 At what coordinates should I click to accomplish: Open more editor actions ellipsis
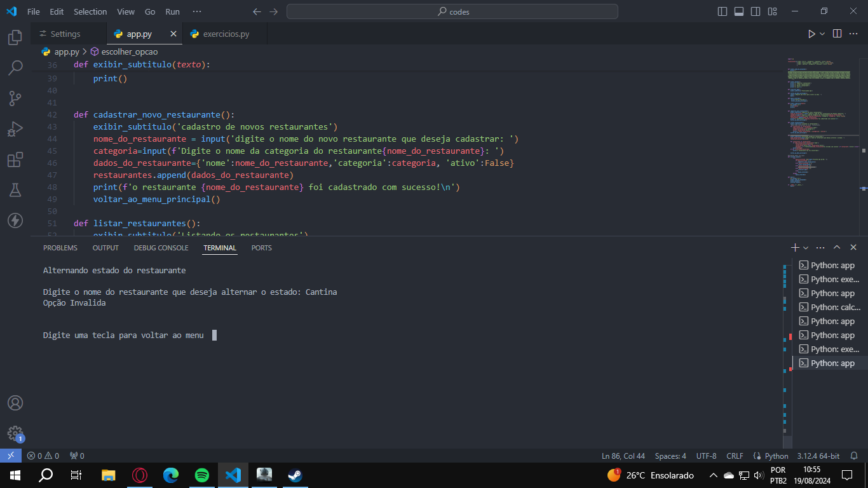(x=853, y=34)
